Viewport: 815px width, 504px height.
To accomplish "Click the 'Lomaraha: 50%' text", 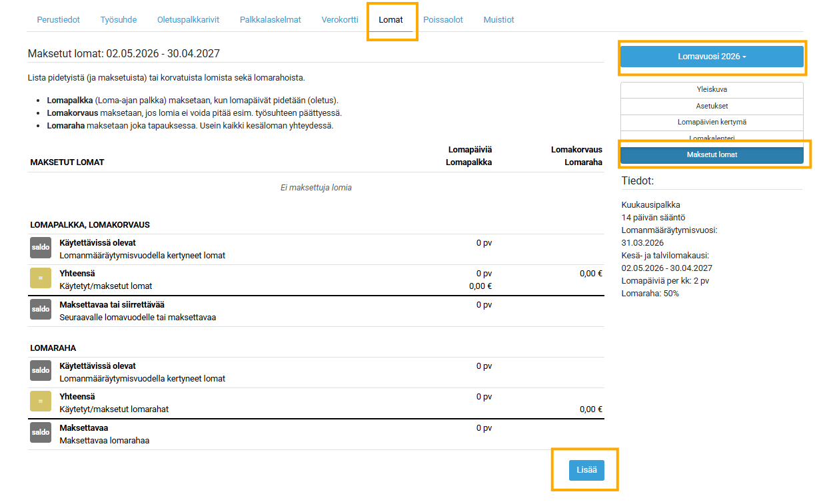I will [x=650, y=294].
